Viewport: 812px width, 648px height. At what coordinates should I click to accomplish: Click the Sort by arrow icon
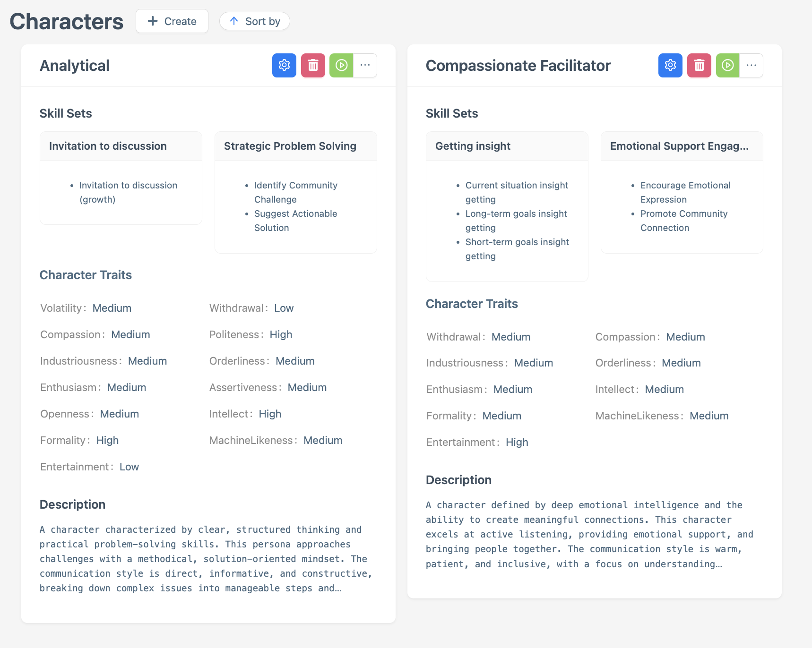(234, 21)
